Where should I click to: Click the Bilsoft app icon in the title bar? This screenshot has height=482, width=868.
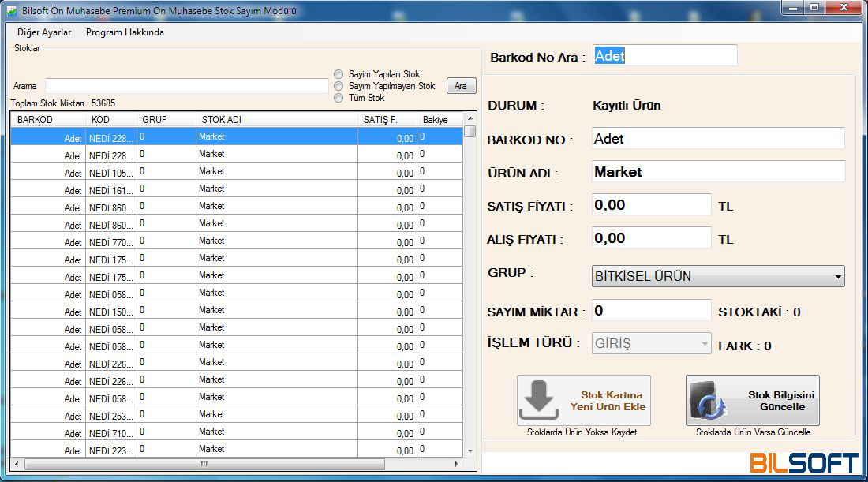click(11, 10)
